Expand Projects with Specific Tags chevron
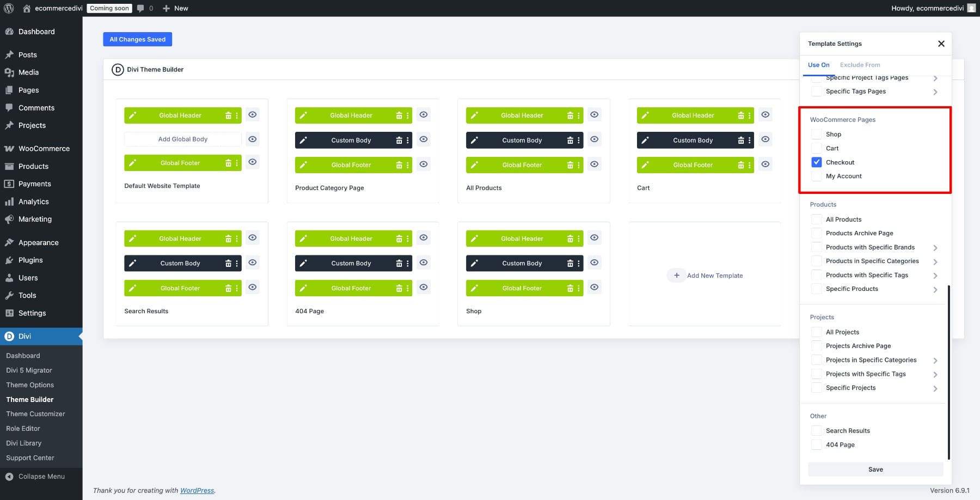Screen dimensions: 980x500 (935, 375)
